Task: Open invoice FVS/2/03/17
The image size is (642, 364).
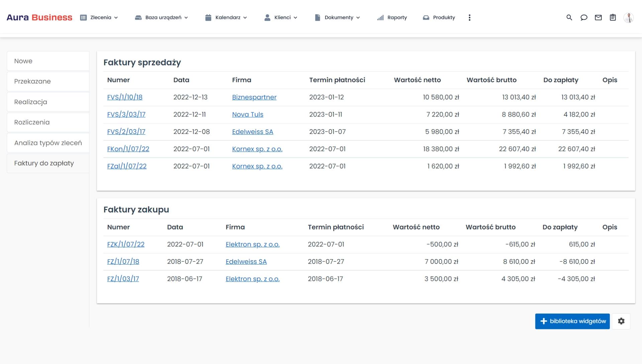Action: click(x=126, y=132)
